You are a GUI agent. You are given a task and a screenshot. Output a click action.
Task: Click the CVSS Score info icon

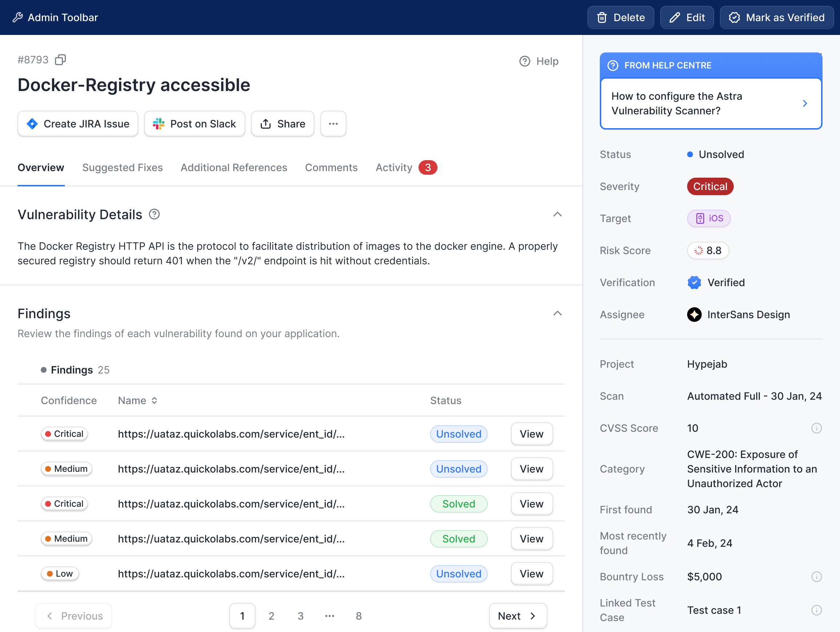coord(816,428)
